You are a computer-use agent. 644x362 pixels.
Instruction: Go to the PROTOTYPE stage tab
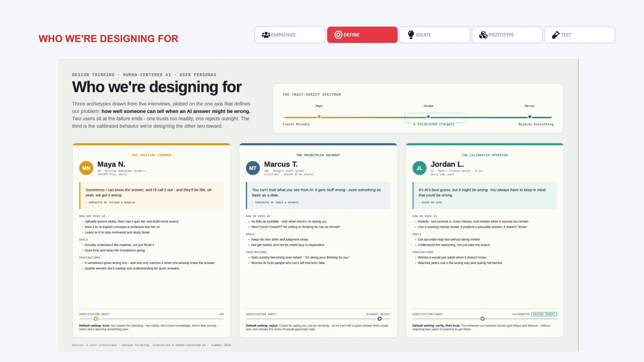(x=507, y=35)
